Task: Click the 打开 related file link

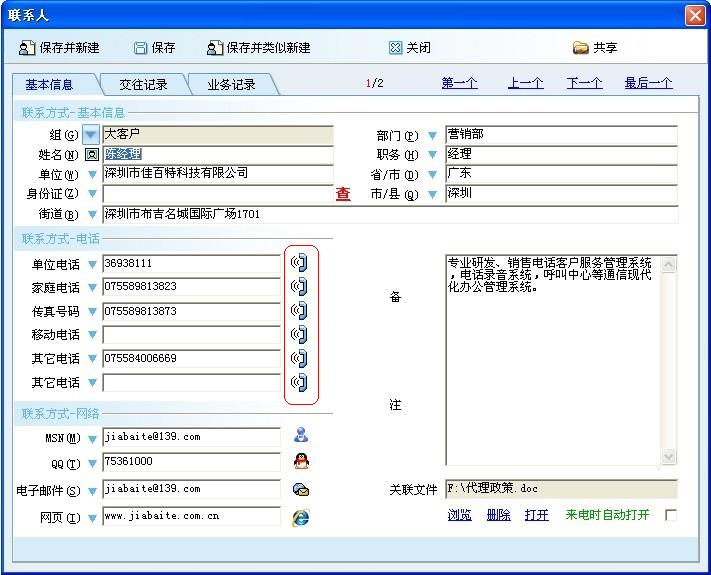Action: [536, 515]
